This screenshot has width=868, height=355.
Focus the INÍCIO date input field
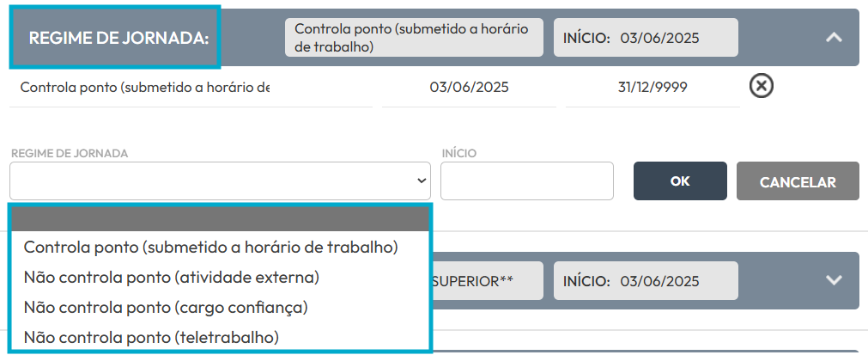click(527, 181)
